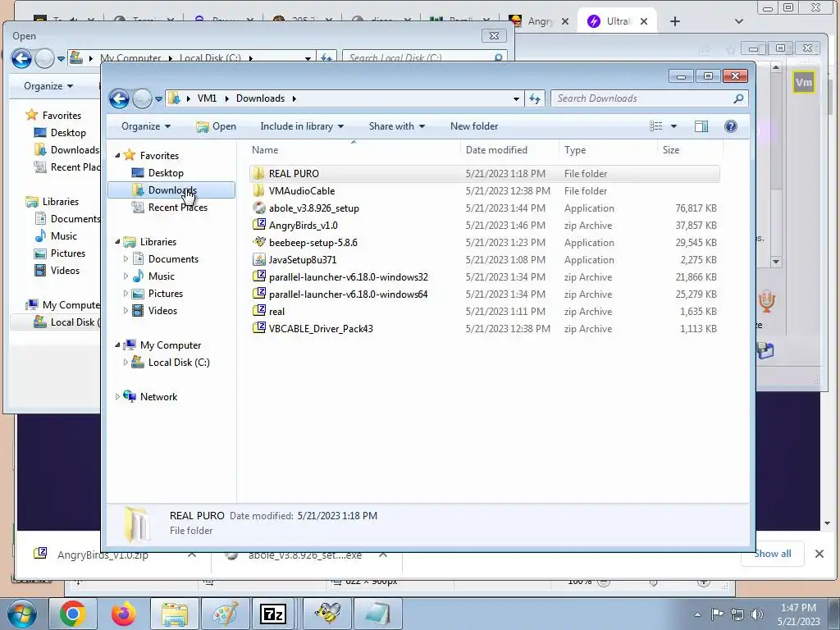
Task: Sort by Size column header
Action: (690, 150)
